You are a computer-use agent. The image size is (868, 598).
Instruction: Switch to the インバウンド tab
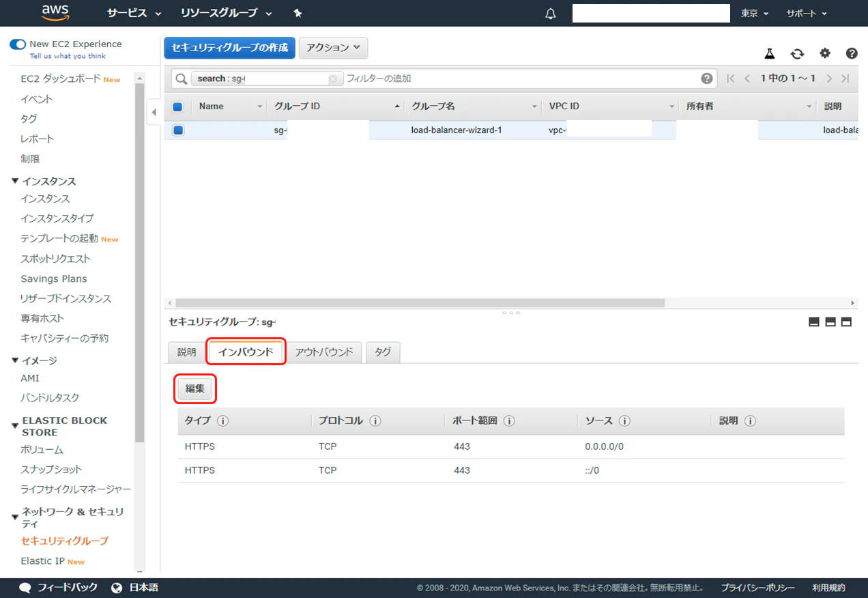tap(246, 352)
